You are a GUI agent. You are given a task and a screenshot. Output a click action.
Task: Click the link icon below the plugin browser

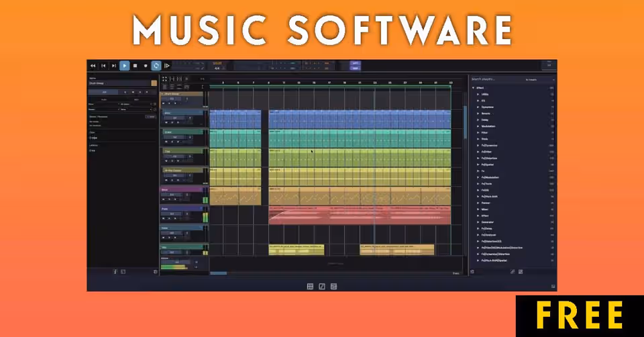tap(513, 272)
